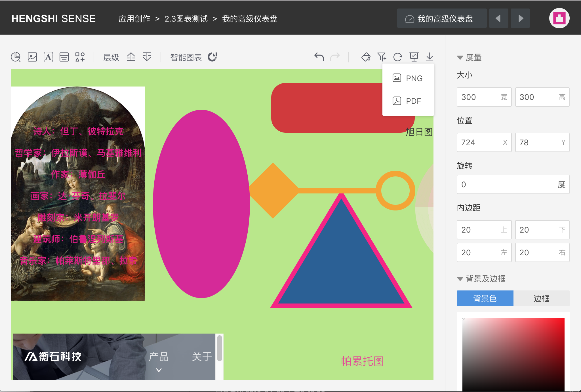Click 衡石科技 logo in embedded page
Viewport: 581px width, 392px height.
(x=53, y=356)
